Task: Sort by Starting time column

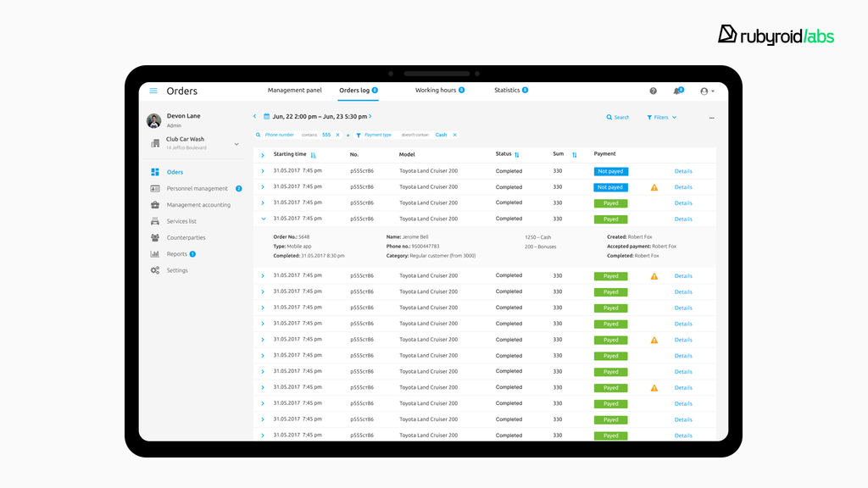Action: coord(314,155)
